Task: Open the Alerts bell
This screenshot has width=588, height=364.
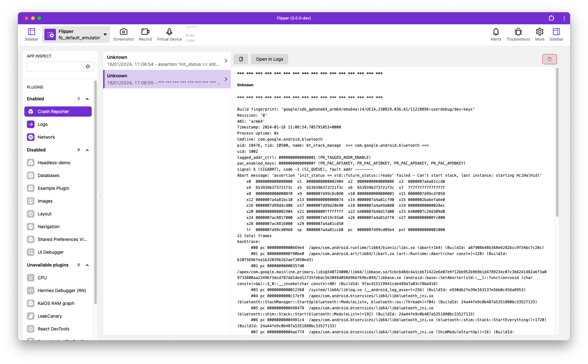Action: [x=496, y=35]
